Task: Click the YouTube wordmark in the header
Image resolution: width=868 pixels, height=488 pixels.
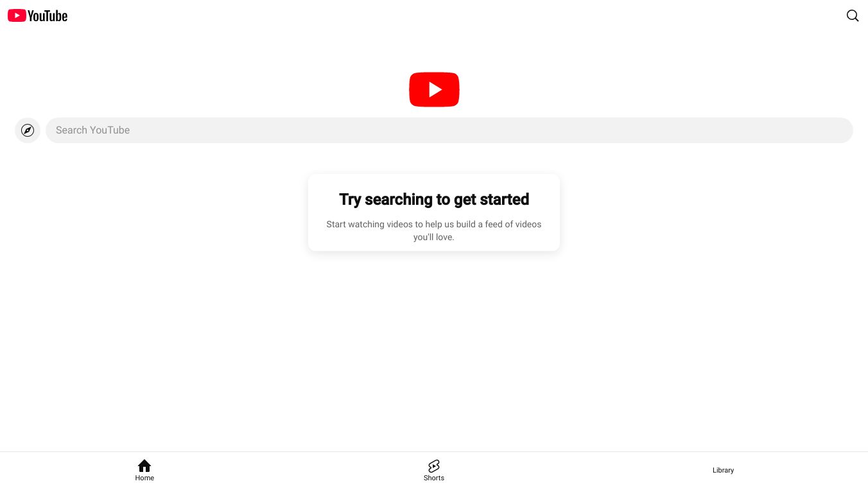Action: pos(48,16)
